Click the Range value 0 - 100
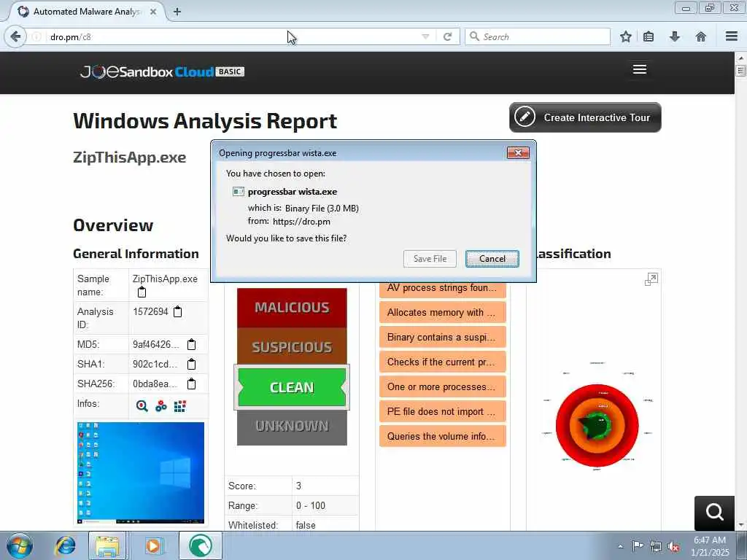The image size is (747, 560). pyautogui.click(x=311, y=505)
